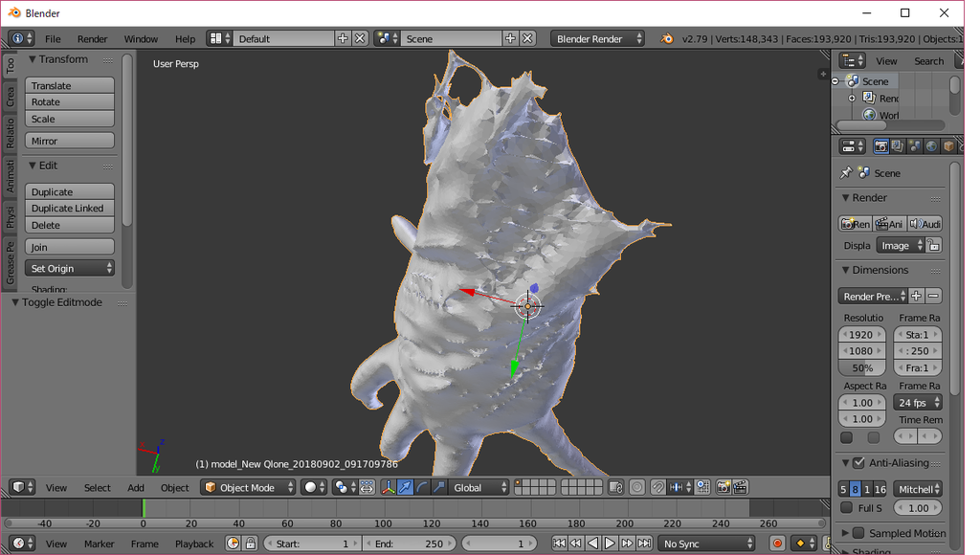Screen dimensions: 980x555
Task: Play the animation in reverse
Action: point(593,544)
